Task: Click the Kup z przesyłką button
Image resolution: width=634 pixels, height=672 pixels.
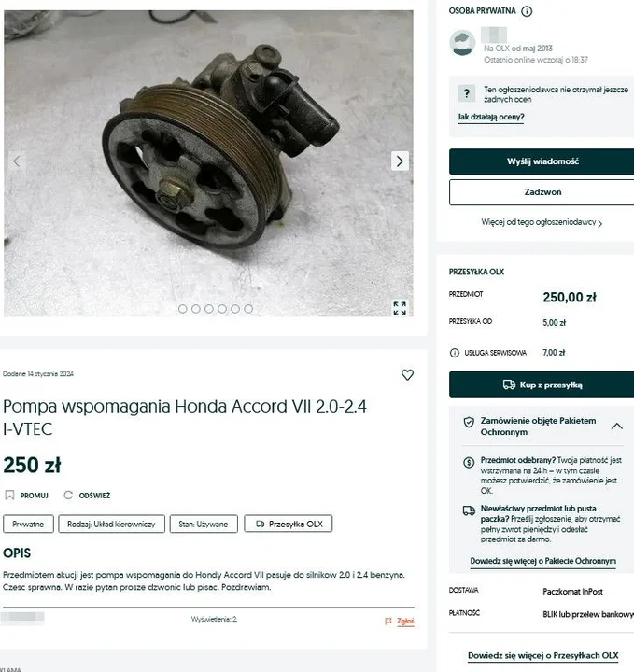Action: click(542, 385)
